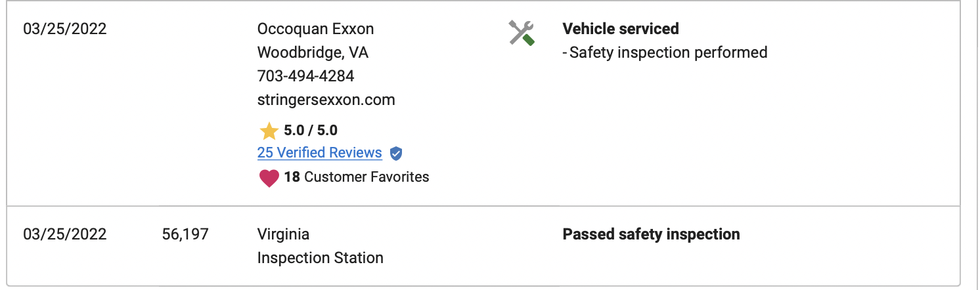Select the Vehicle serviced heading
980x290 pixels.
(x=621, y=29)
